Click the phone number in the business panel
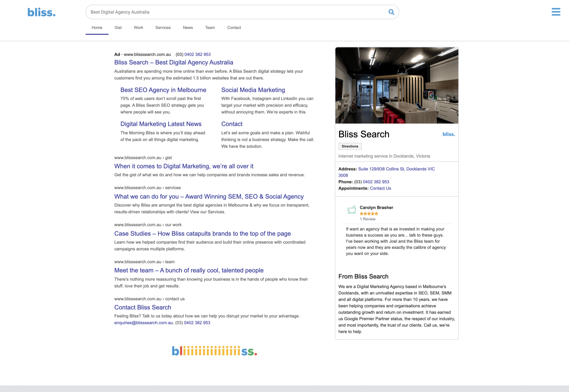Screen dimensions: 569x392 pyautogui.click(x=376, y=182)
